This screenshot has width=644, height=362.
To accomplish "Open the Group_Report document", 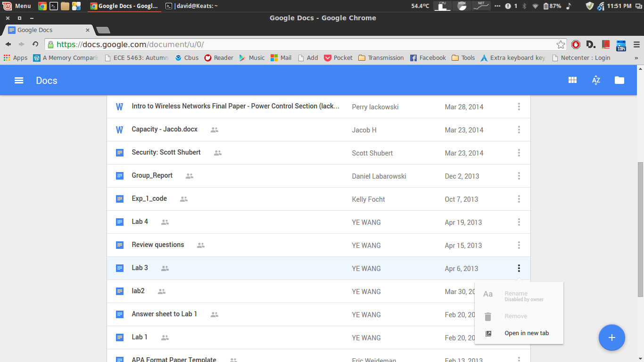I will pos(152,175).
